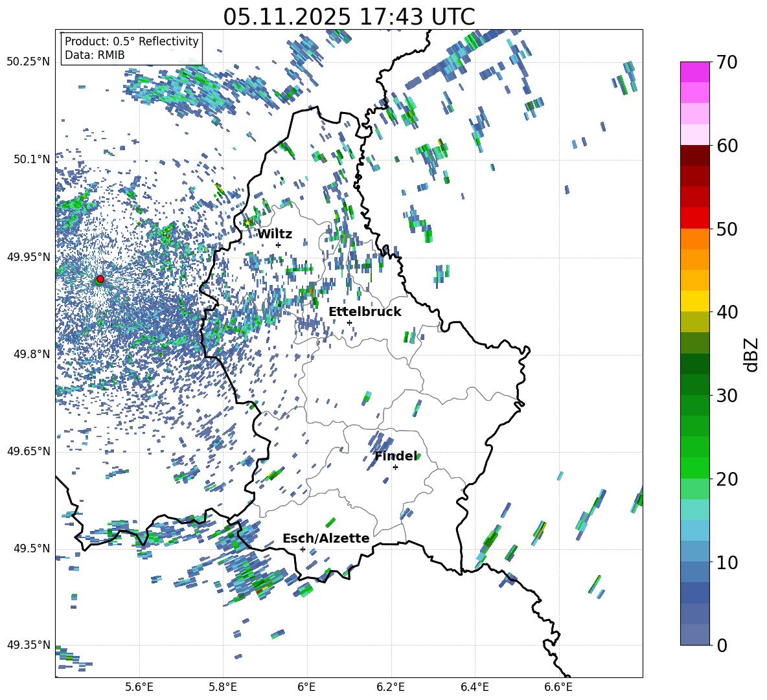The height and width of the screenshot is (700, 767).
Task: Click the 70 colorbar tick value
Action: click(728, 62)
